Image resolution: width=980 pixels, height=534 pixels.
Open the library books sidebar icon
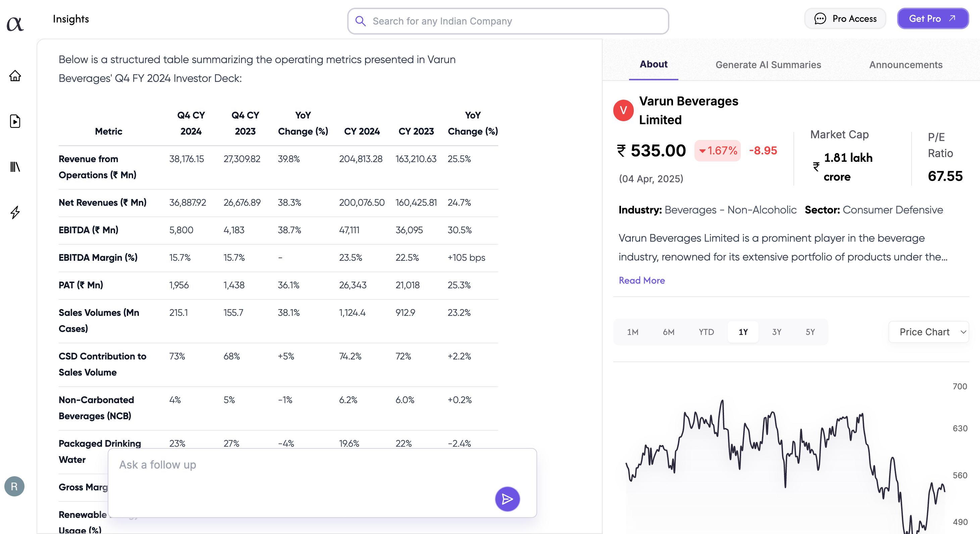(15, 167)
